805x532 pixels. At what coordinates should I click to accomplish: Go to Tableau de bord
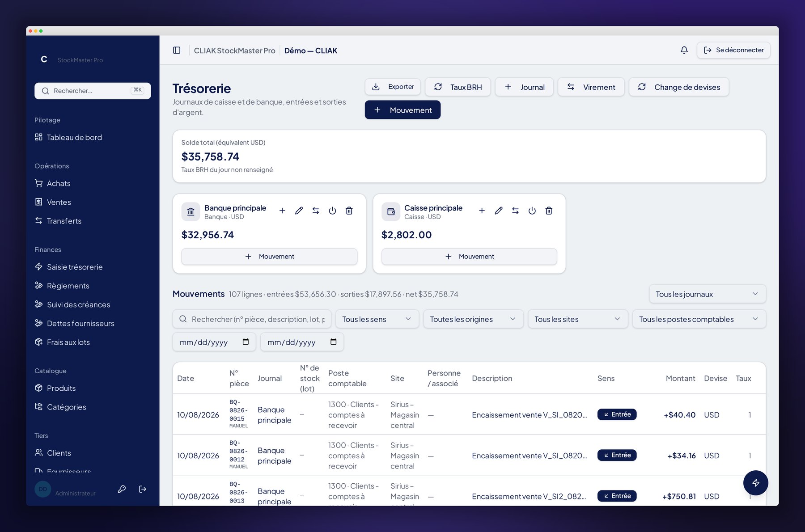(74, 137)
